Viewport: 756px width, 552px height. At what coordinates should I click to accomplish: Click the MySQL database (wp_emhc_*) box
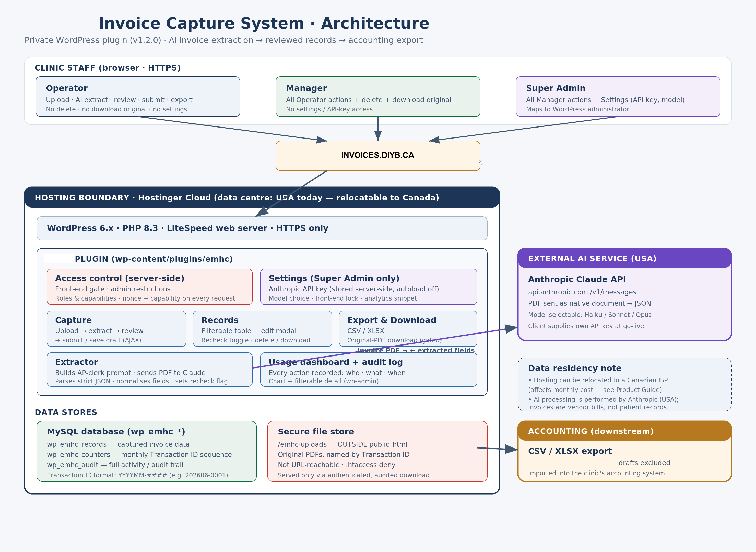[147, 451]
